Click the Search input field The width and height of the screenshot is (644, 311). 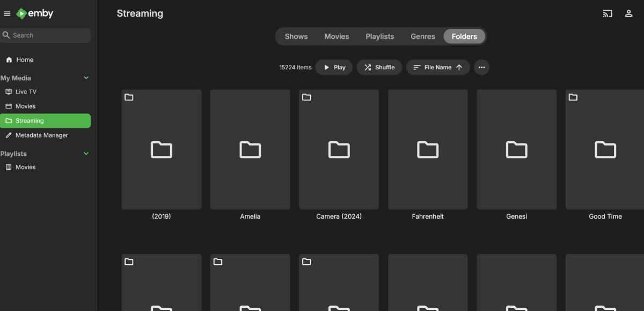[x=46, y=34]
